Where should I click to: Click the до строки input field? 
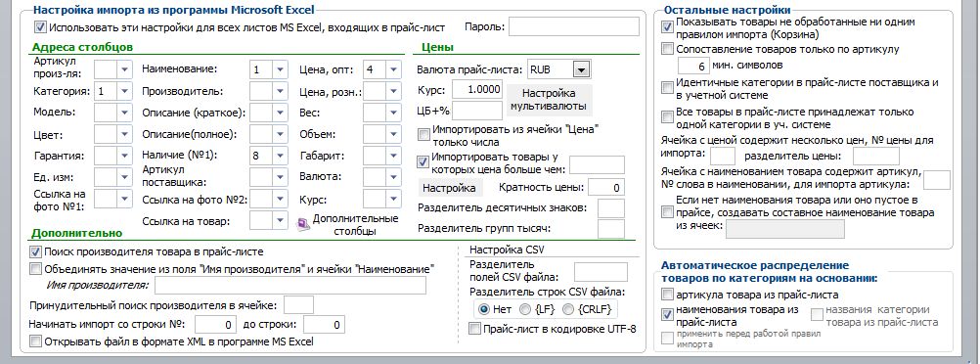tap(325, 325)
